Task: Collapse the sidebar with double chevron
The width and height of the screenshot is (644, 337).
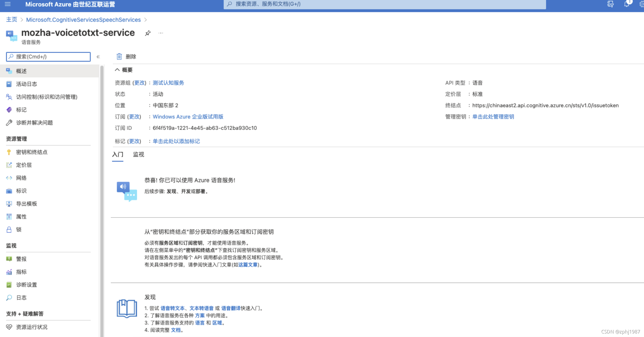Action: [98, 57]
